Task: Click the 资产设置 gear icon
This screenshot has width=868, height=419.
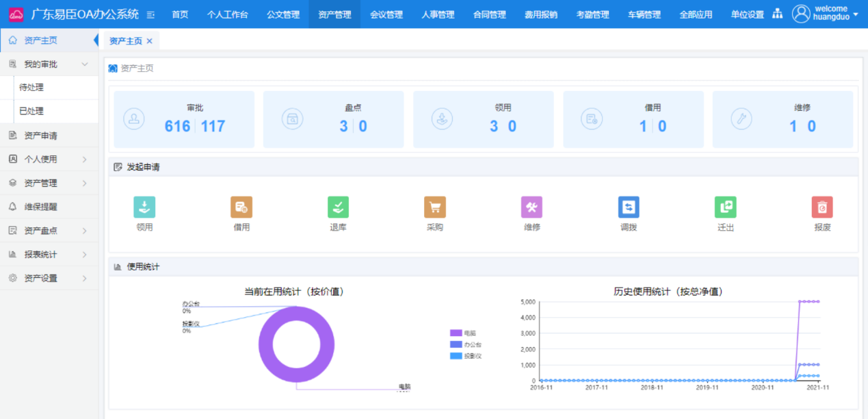Action: (x=12, y=278)
